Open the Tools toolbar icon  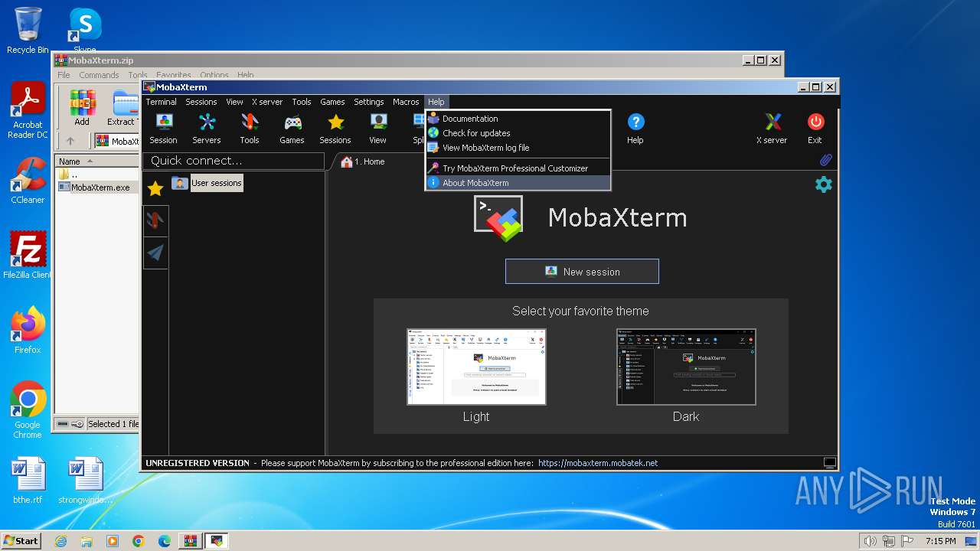[x=249, y=129]
